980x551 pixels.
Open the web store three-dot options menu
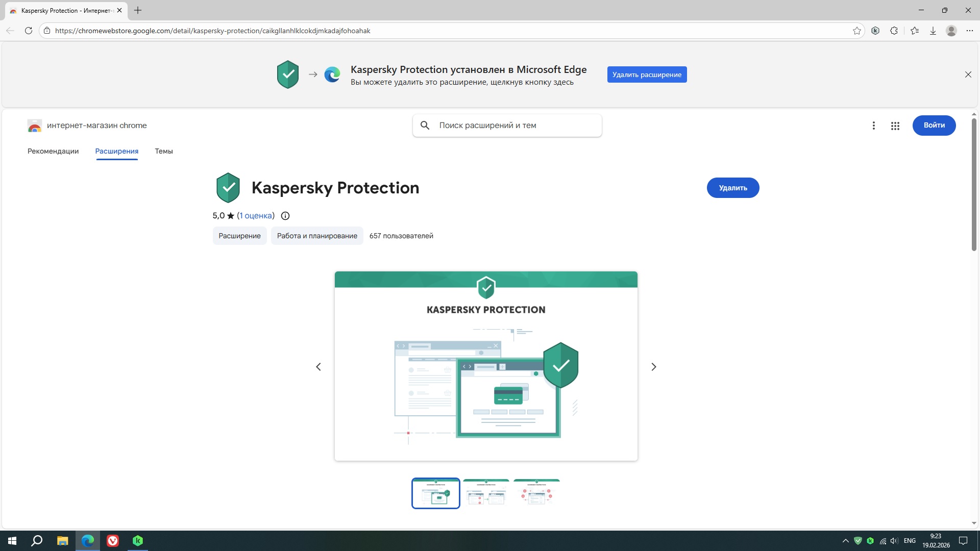click(x=873, y=126)
